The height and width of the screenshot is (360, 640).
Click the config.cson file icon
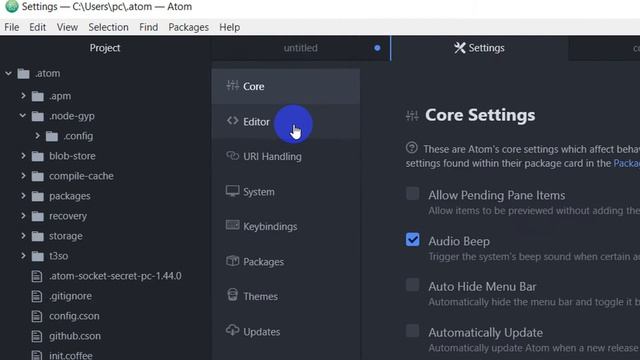pos(37,316)
